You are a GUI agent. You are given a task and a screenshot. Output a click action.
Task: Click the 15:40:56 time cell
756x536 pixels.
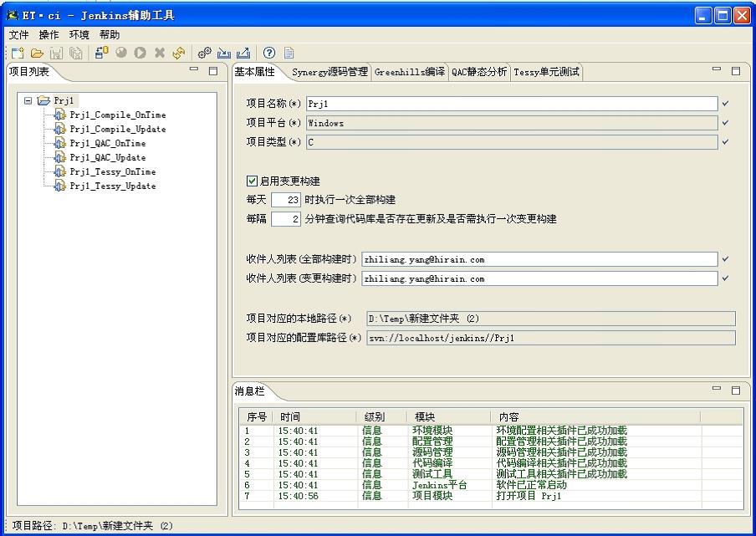[x=298, y=496]
